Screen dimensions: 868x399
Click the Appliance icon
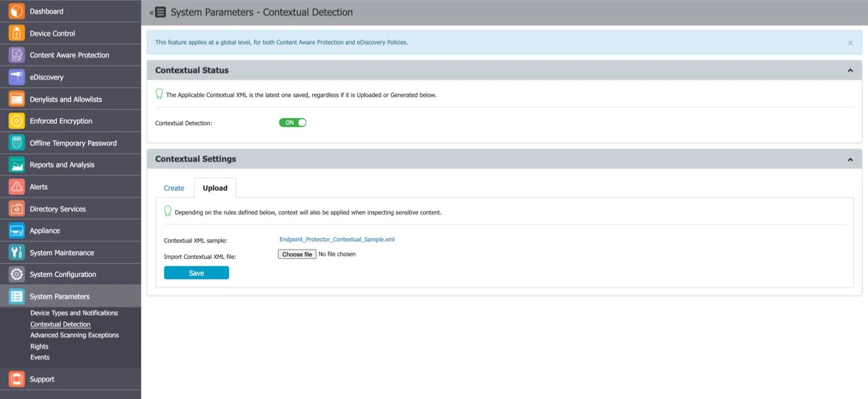[16, 231]
